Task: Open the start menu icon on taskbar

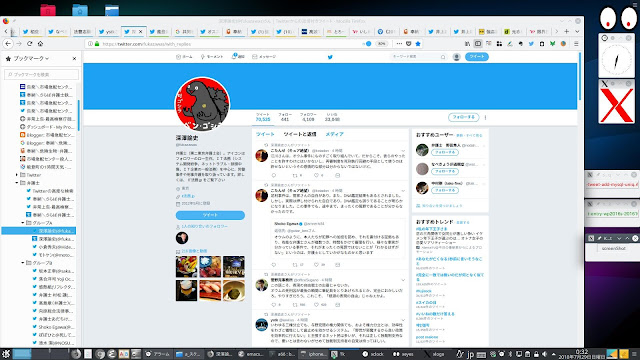Action: click(6, 354)
